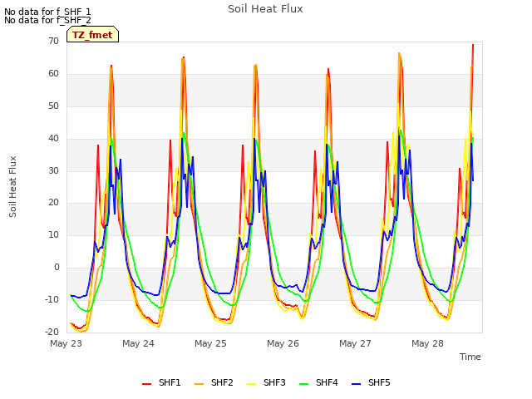Click the 10 y-axis tick label
Screen dimensions: 532x399
tap(53, 234)
